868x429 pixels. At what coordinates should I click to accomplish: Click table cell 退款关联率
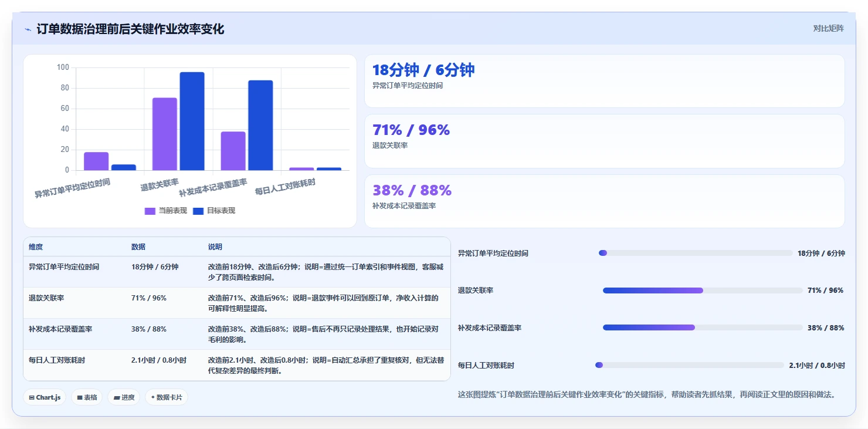point(46,298)
